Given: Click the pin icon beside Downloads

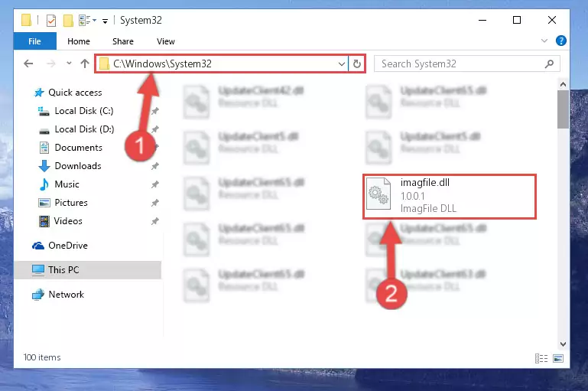Looking at the screenshot, I should pyautogui.click(x=155, y=166).
